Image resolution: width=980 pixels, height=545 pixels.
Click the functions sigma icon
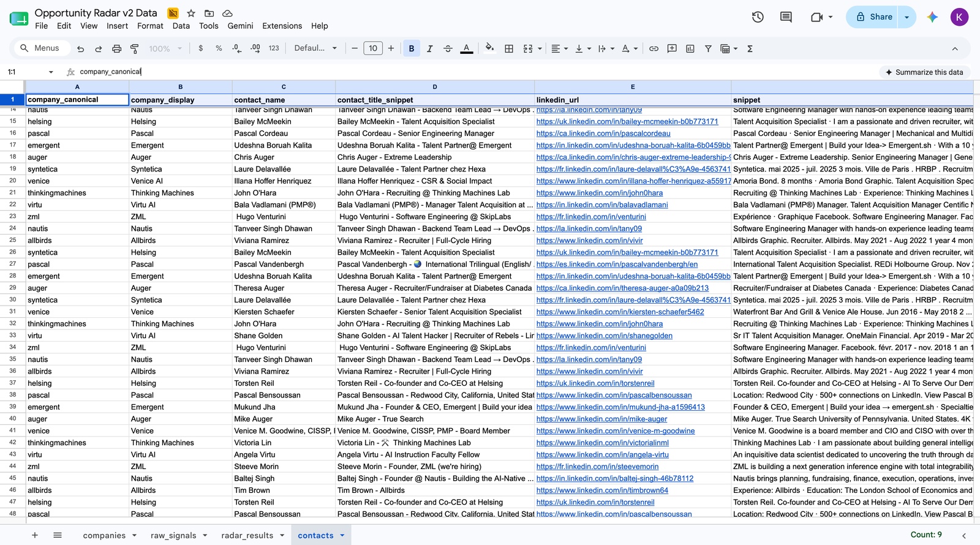(750, 48)
